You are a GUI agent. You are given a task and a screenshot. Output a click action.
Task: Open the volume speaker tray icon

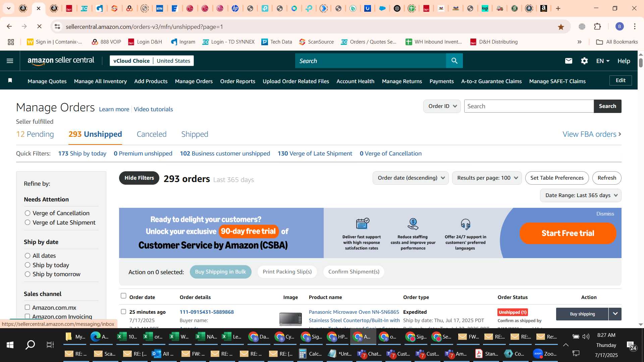[x=586, y=336]
